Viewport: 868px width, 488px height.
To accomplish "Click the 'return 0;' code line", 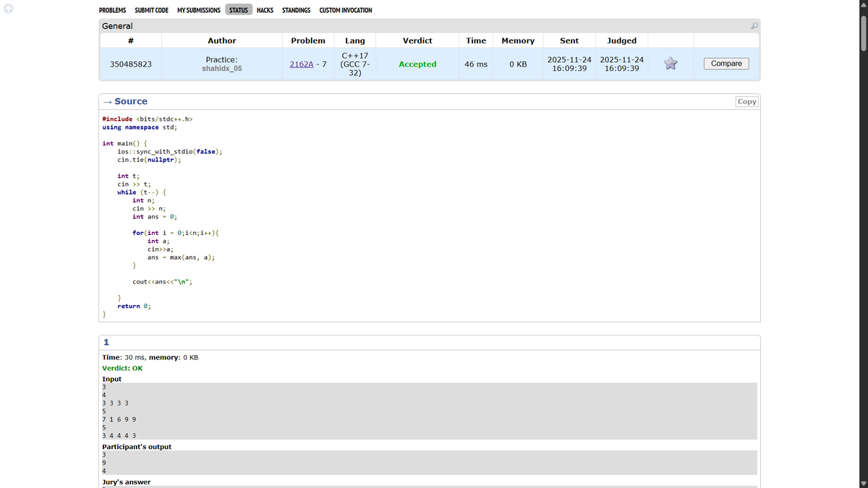I will pos(135,307).
